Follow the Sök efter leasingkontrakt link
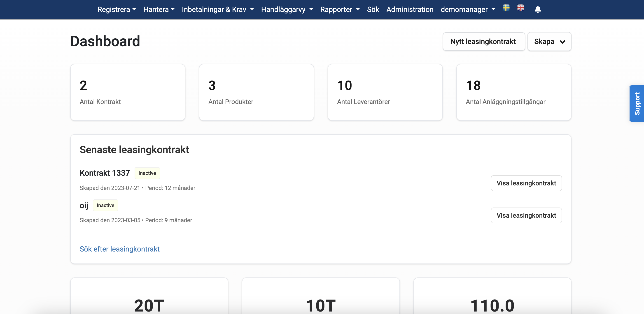This screenshot has width=644, height=314. [119, 249]
